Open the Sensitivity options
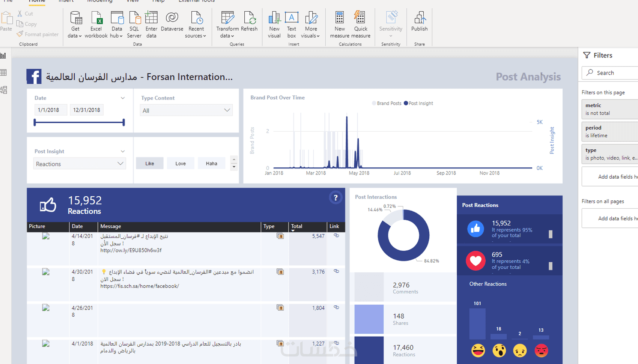Image resolution: width=638 pixels, height=364 pixels. click(391, 24)
